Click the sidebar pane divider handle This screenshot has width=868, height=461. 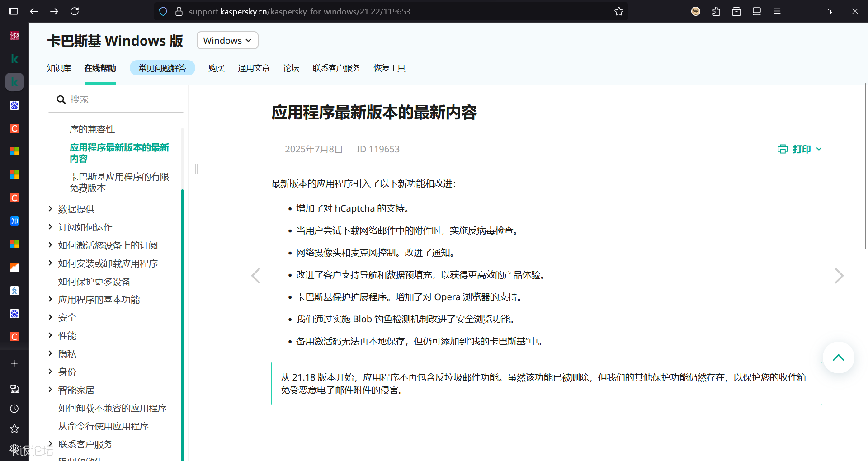point(197,169)
